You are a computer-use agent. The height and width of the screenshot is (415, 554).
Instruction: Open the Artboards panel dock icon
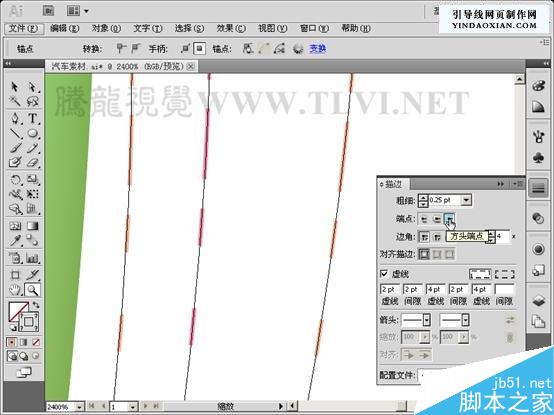538,322
